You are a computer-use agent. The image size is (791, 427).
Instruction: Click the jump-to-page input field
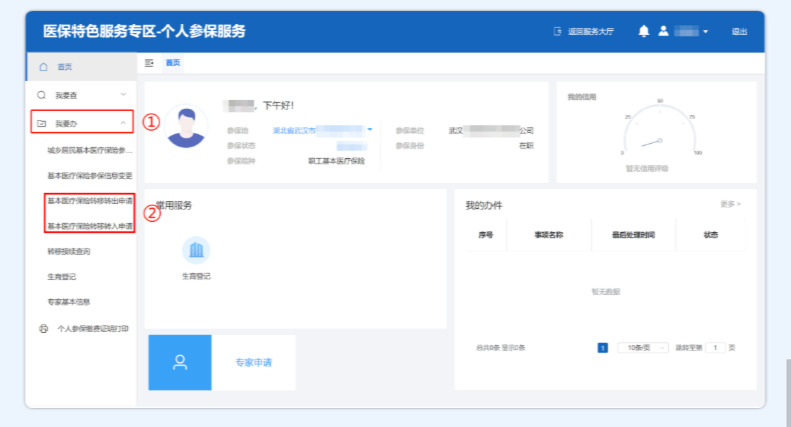(x=715, y=348)
